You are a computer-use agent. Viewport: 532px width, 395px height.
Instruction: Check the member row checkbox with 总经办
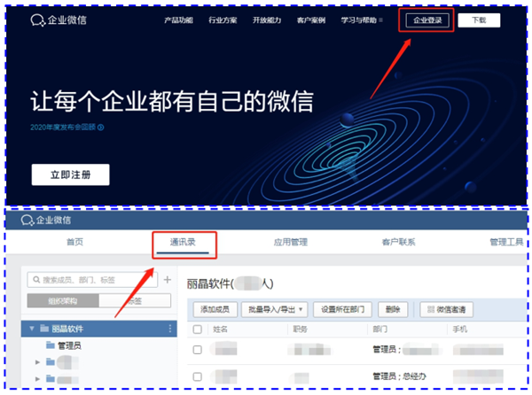(197, 376)
